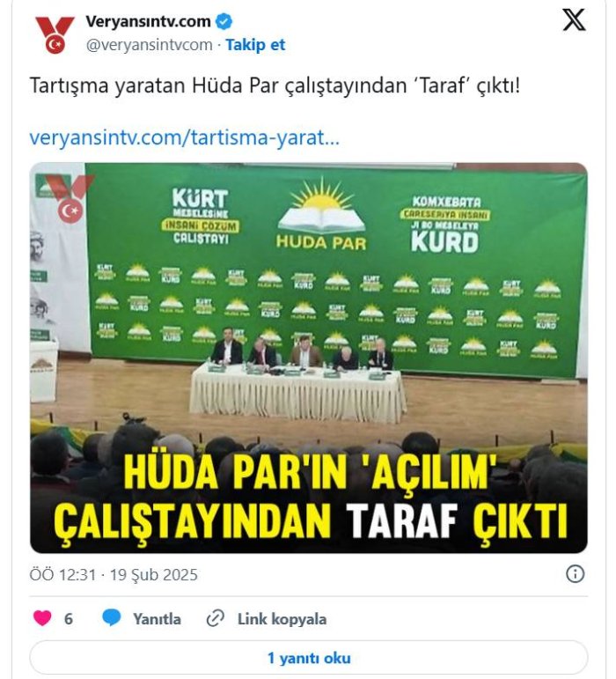Like the post with the heart icon

(x=42, y=618)
